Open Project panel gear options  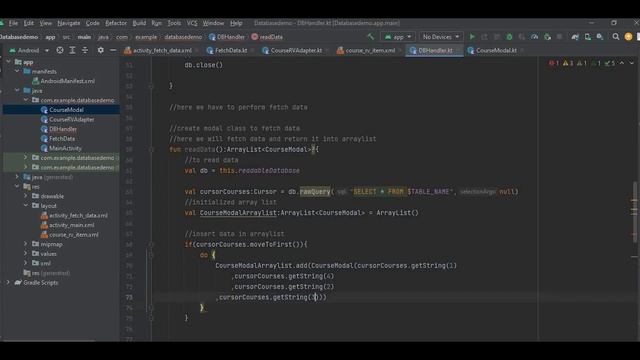click(100, 50)
